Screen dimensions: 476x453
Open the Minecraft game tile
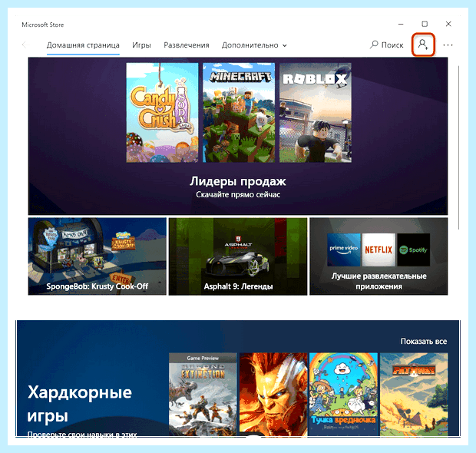[x=239, y=113]
